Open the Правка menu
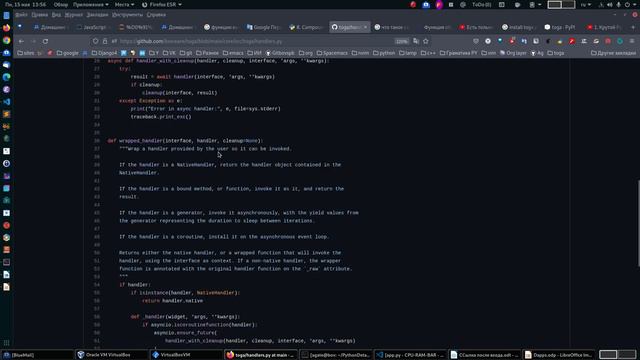The image size is (640, 360). 40,15
